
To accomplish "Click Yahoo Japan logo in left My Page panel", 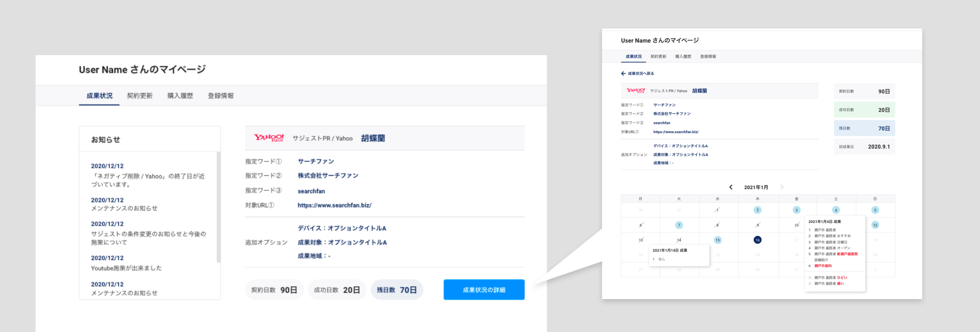I will pyautogui.click(x=269, y=138).
